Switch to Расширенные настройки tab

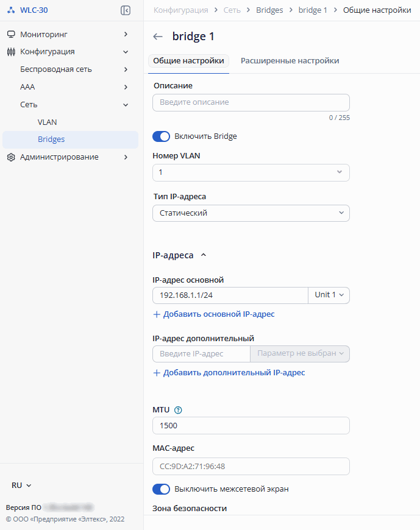[290, 61]
